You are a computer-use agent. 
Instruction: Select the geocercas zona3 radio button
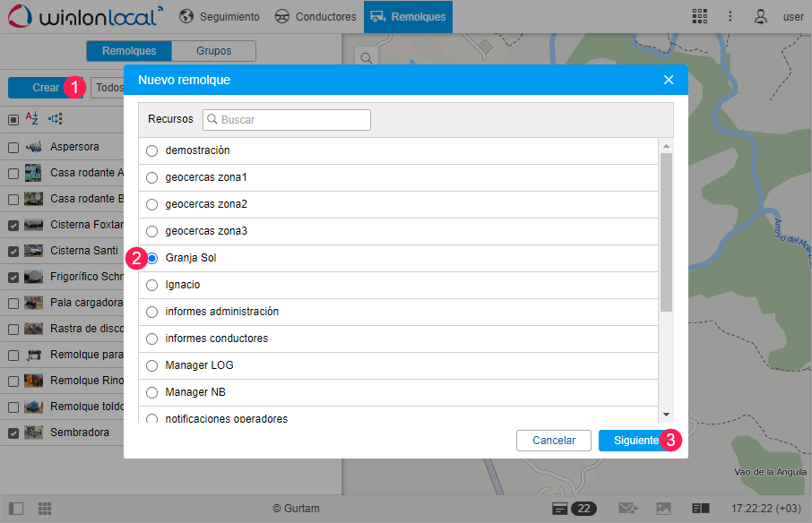151,232
